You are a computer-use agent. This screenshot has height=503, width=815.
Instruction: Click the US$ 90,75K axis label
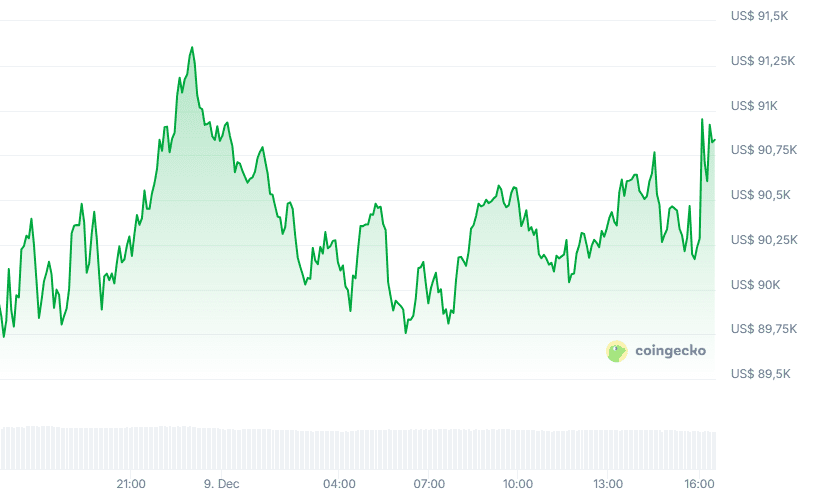click(765, 150)
